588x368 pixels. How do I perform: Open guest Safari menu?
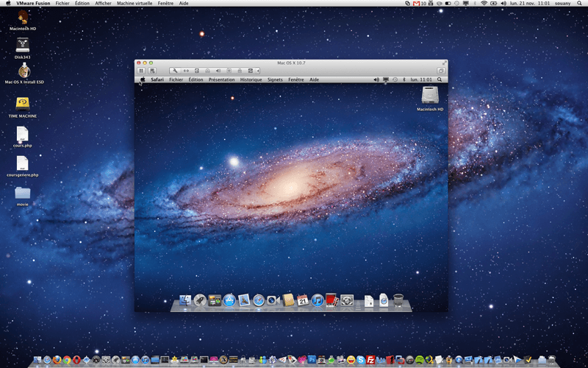coord(157,79)
